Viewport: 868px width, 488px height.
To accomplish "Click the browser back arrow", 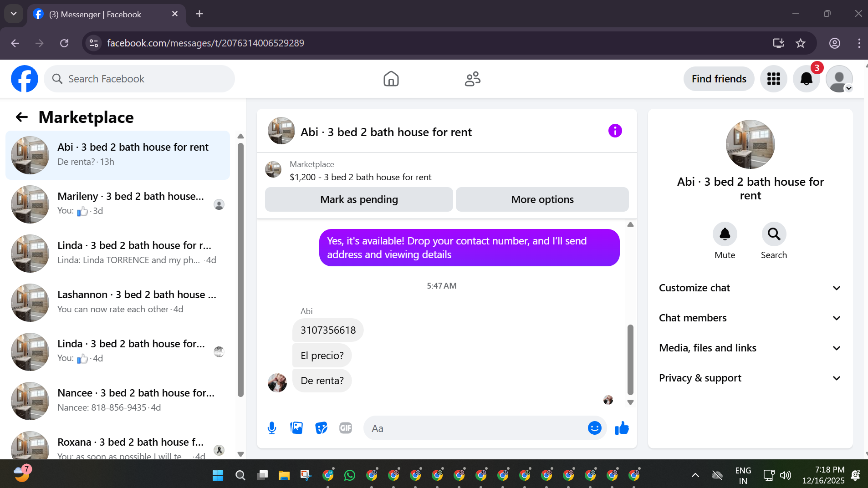I will 15,43.
